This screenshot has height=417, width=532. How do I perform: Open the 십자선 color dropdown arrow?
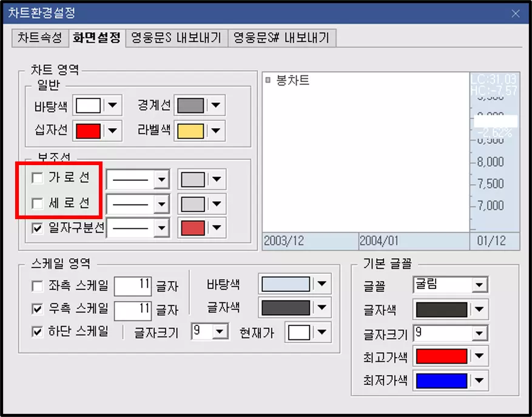[112, 131]
